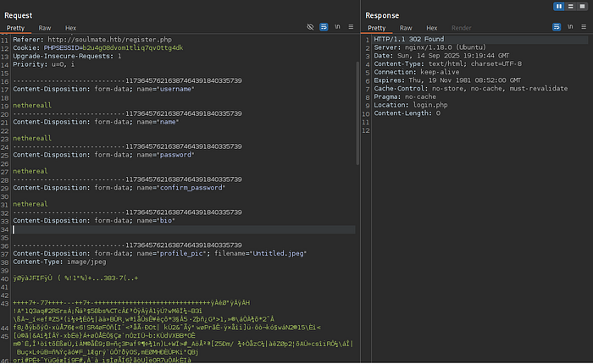This screenshot has height=364, width=593.
Task: Click 'Content-Type: image/jpeg' line
Action: (x=60, y=262)
